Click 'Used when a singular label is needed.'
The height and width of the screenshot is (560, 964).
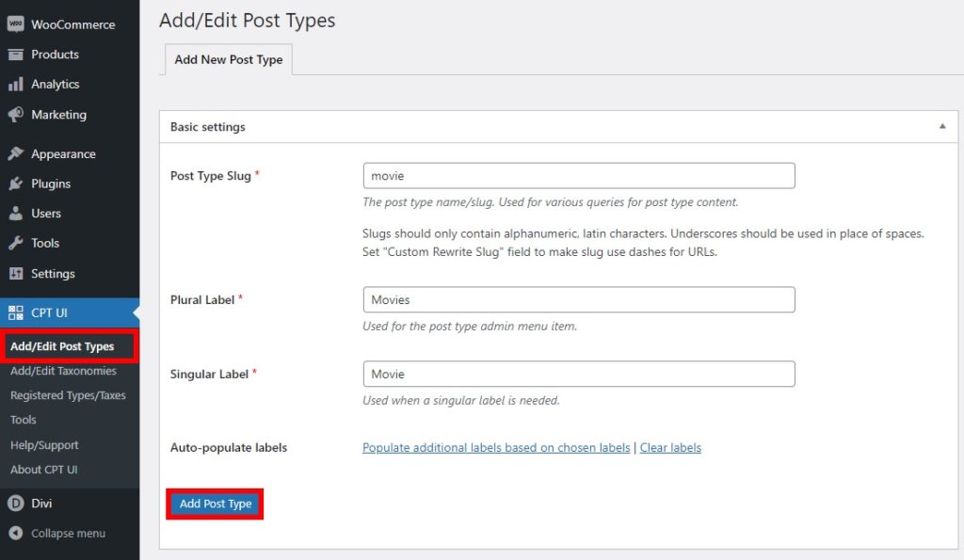(x=461, y=401)
